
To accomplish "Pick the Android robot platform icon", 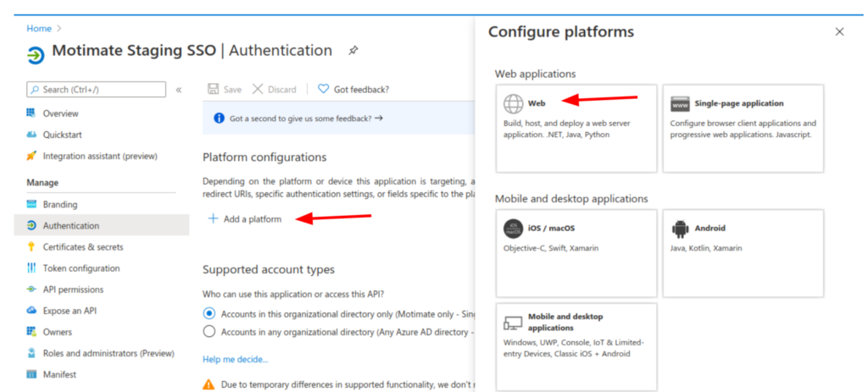I will [x=680, y=229].
